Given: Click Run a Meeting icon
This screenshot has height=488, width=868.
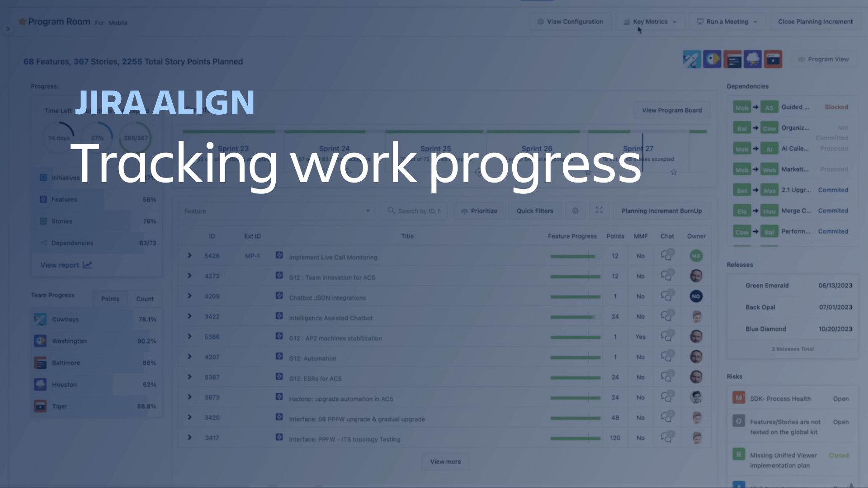Looking at the screenshot, I should click(x=700, y=21).
